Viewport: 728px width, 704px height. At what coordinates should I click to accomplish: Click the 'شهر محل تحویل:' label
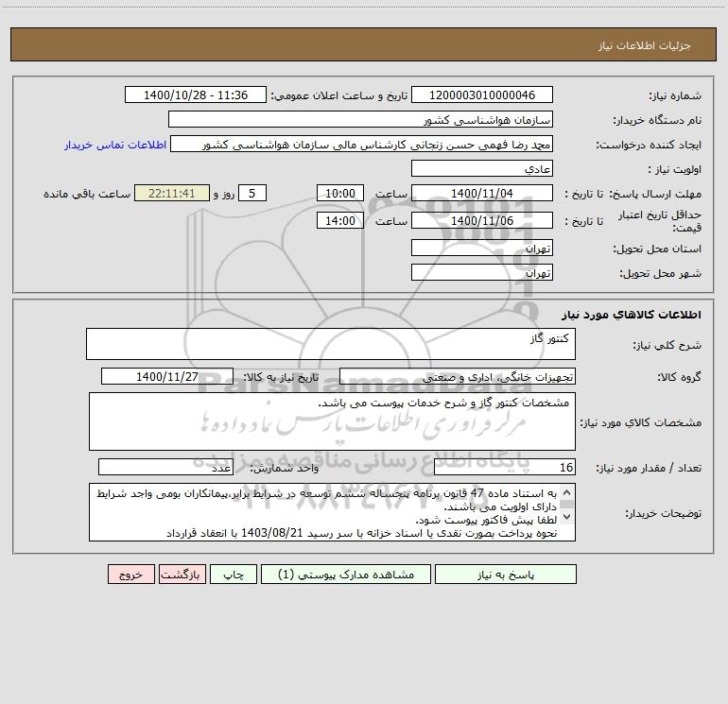(x=661, y=274)
